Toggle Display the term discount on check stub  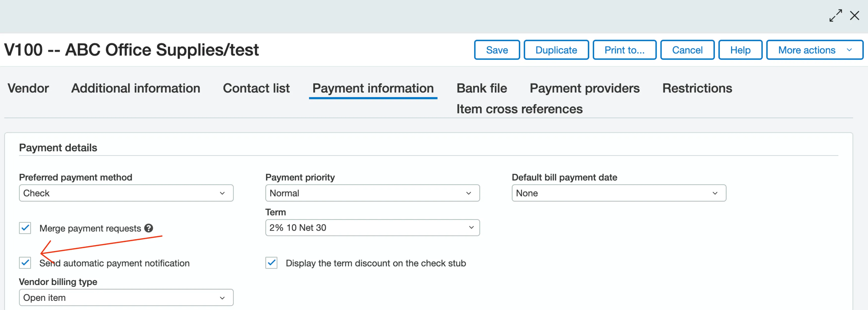[x=271, y=263]
